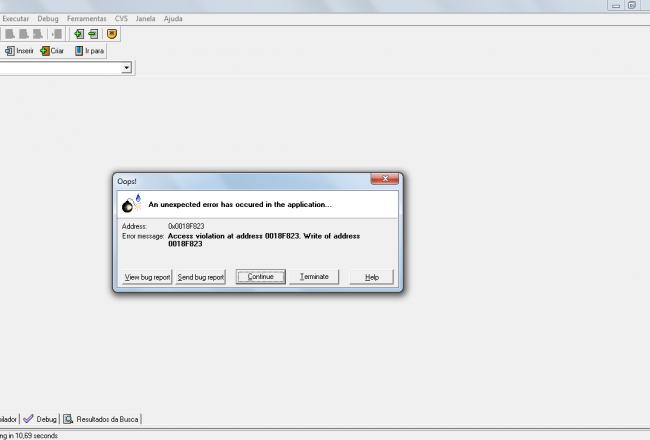
Task: Switch to the Resultados da Busca tab
Action: [101, 419]
